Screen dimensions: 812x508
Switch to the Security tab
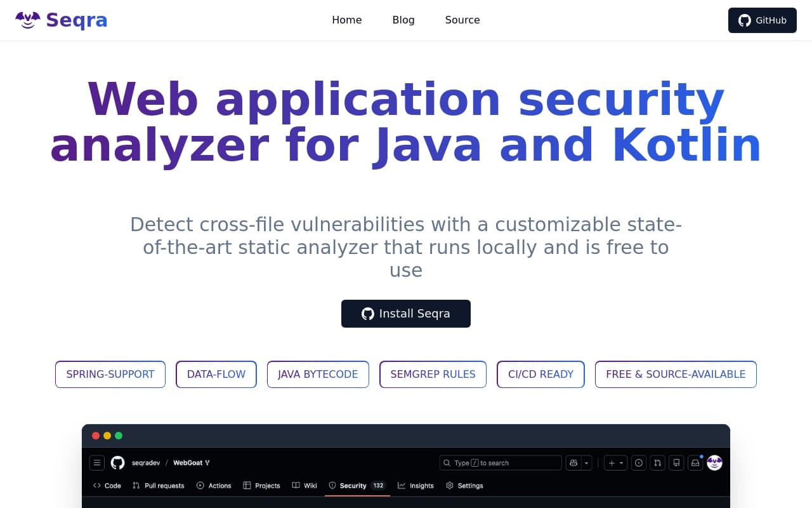[353, 486]
